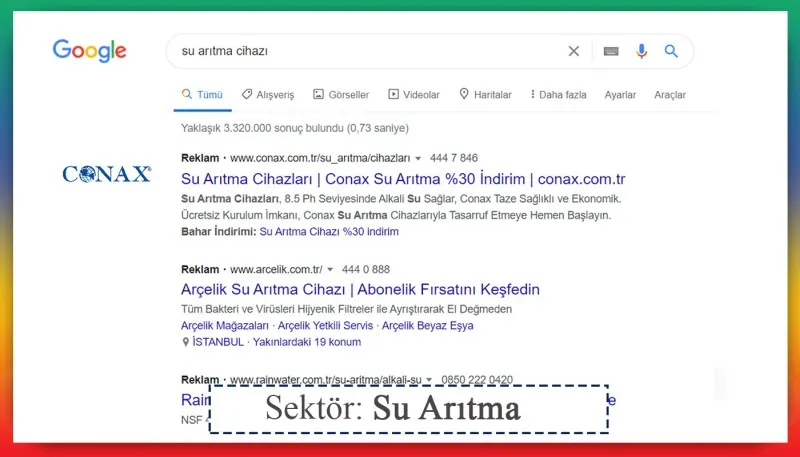
Task: Expand dropdown arrow next to rainwater.com.tr URL
Action: pyautogui.click(x=429, y=380)
